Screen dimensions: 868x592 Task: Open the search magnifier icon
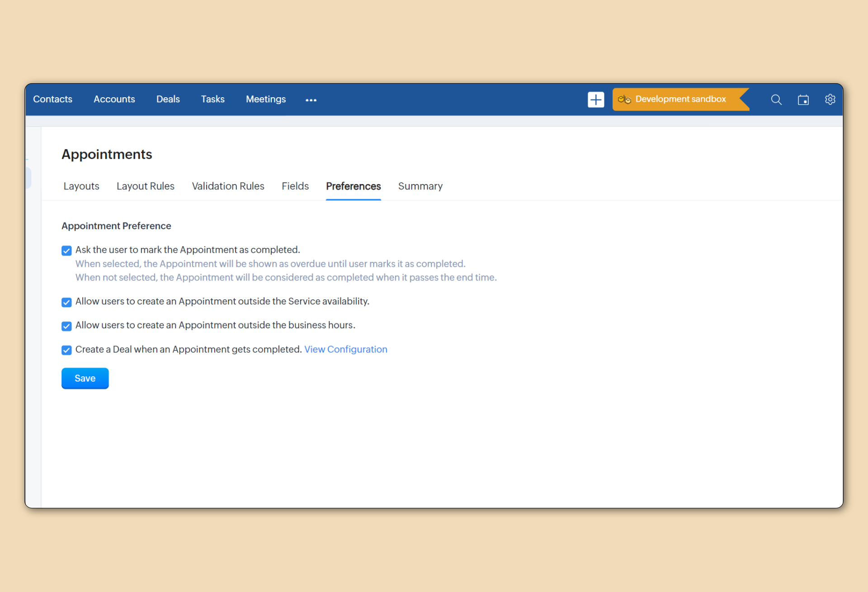pyautogui.click(x=776, y=99)
